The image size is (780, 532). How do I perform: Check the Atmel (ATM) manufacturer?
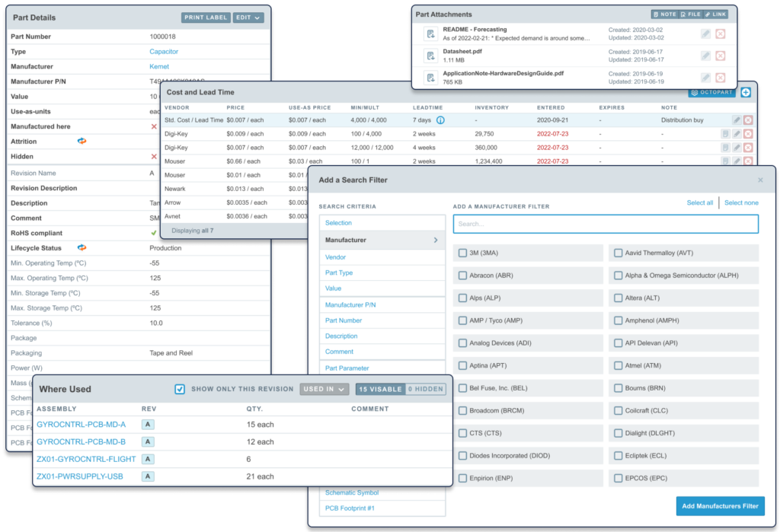618,365
